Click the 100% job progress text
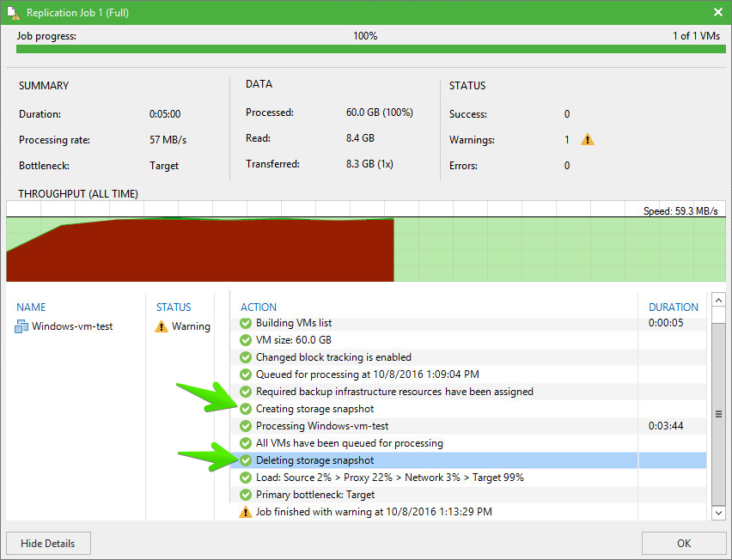The image size is (732, 560). [365, 36]
